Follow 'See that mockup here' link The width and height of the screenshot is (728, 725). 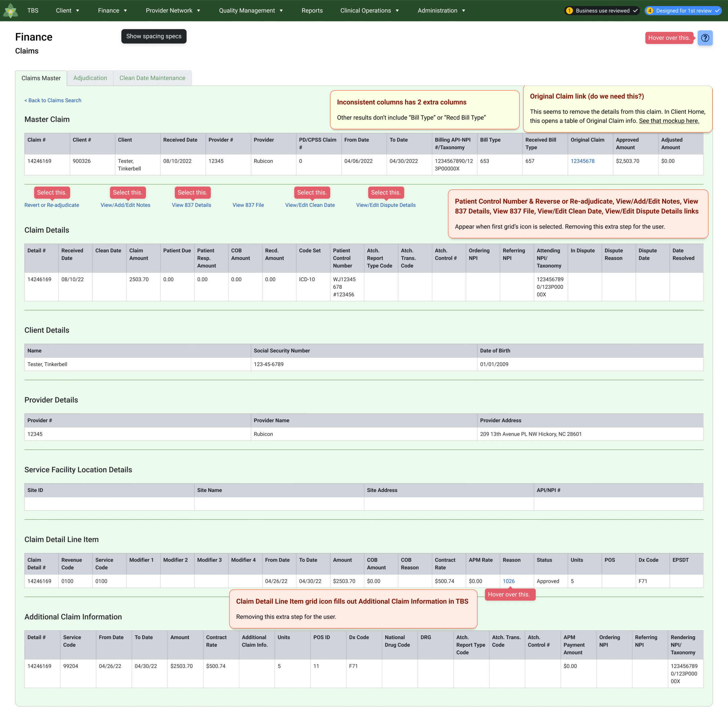click(669, 121)
